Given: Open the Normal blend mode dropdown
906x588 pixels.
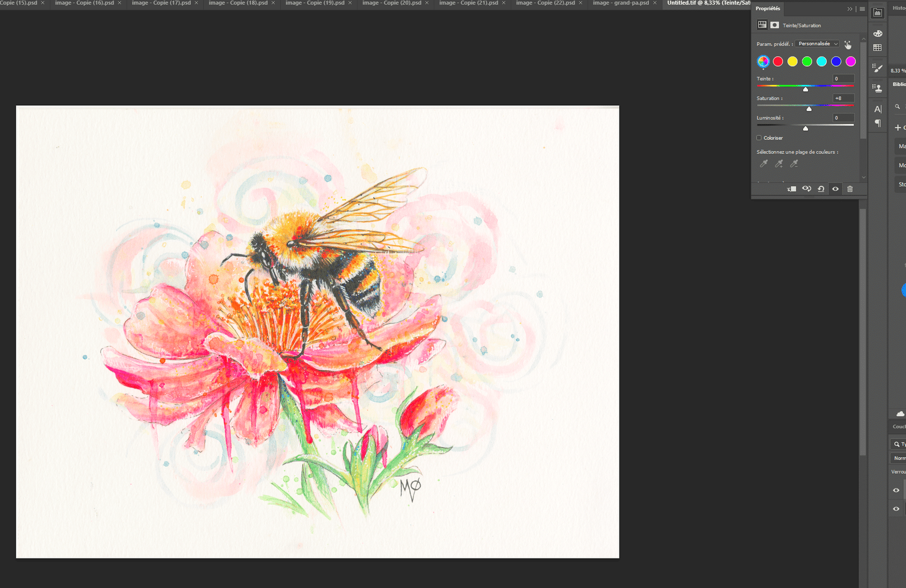Looking at the screenshot, I should tap(900, 458).
